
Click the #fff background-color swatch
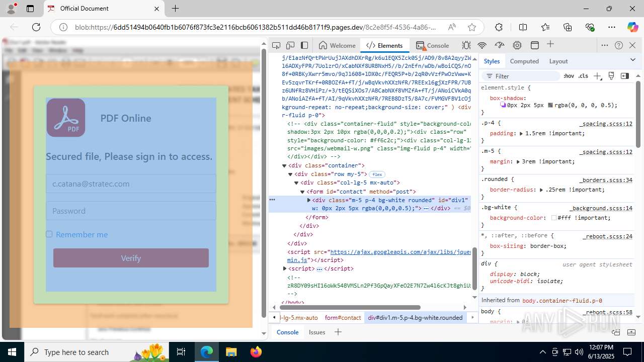point(554,218)
